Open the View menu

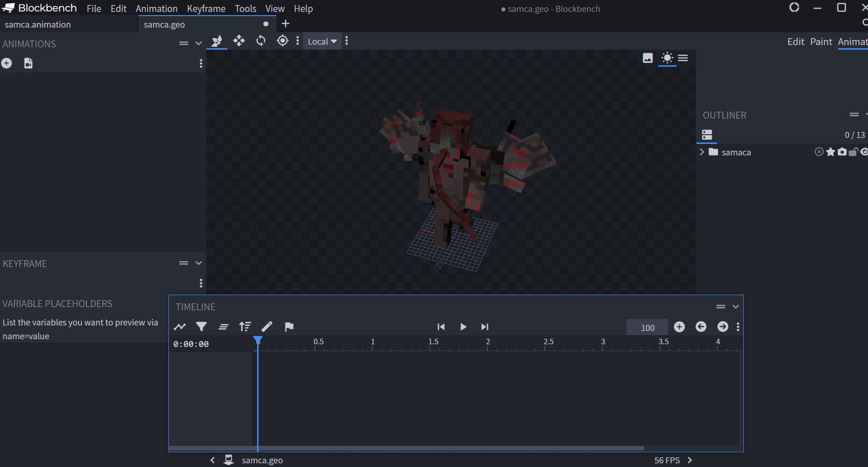pos(275,9)
